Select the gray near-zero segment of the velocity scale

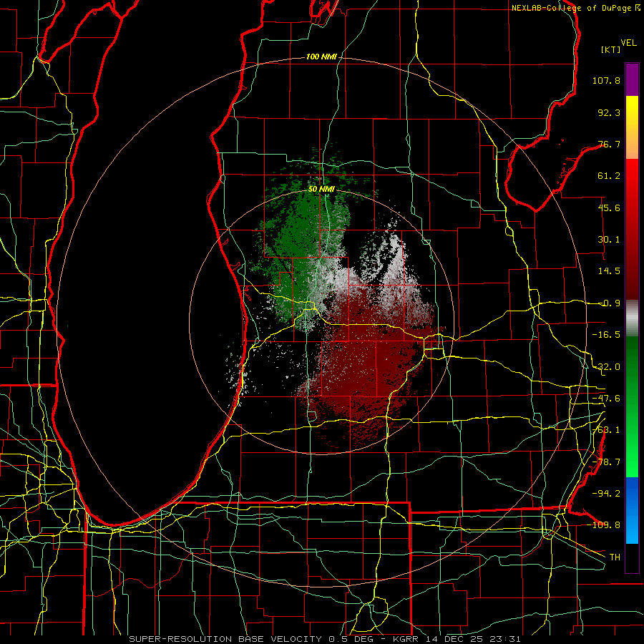pos(632,318)
